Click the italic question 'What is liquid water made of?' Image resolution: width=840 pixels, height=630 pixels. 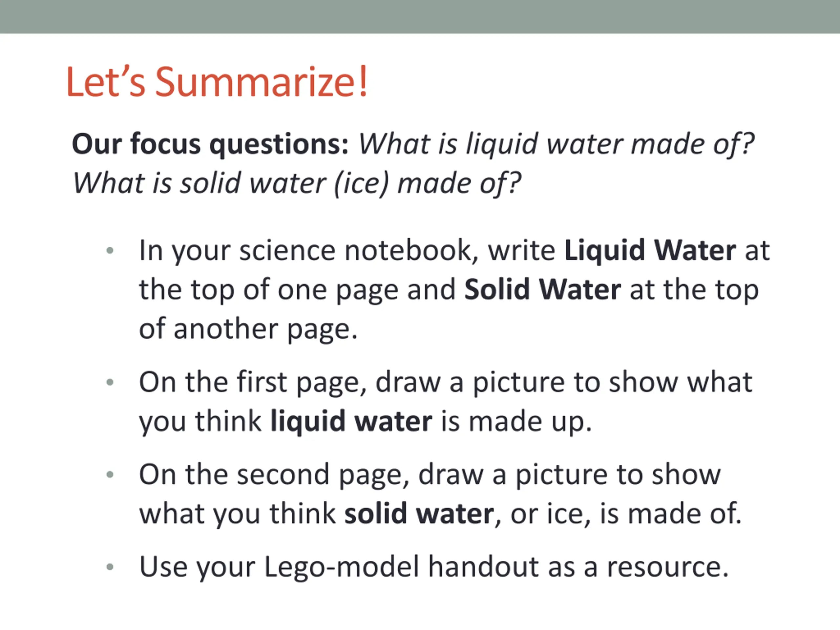tap(557, 145)
